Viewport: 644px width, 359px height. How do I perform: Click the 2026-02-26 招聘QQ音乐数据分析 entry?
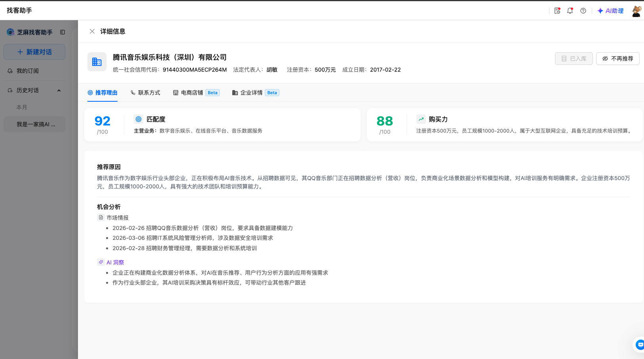pyautogui.click(x=203, y=228)
